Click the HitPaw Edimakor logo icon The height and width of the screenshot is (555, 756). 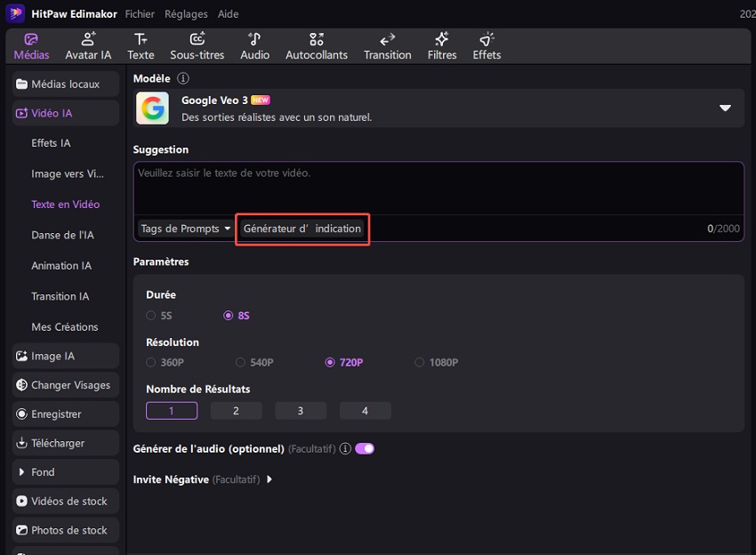[x=15, y=13]
